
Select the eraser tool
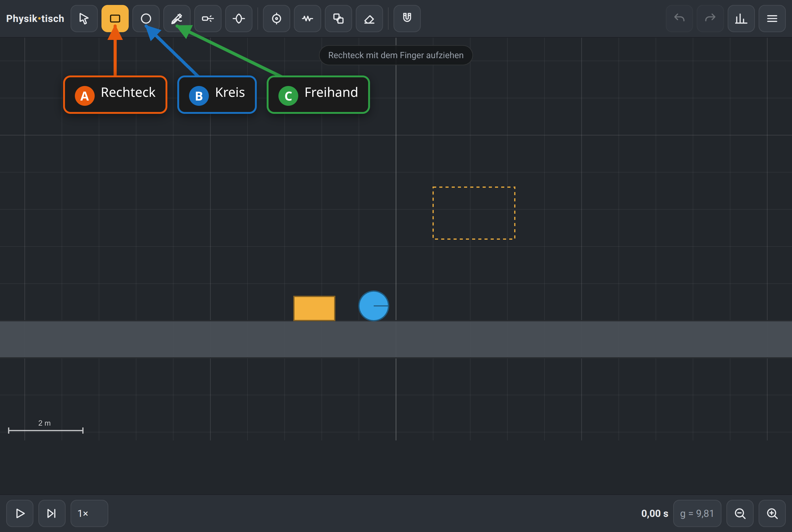click(x=369, y=19)
